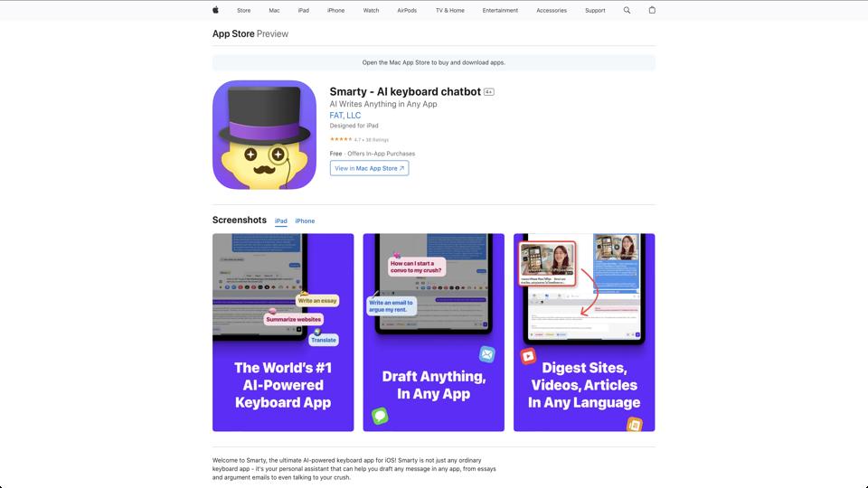Open the World's #1 AI-Powered Keyboard screenshot
Viewport: 868px width, 488px height.
click(283, 333)
